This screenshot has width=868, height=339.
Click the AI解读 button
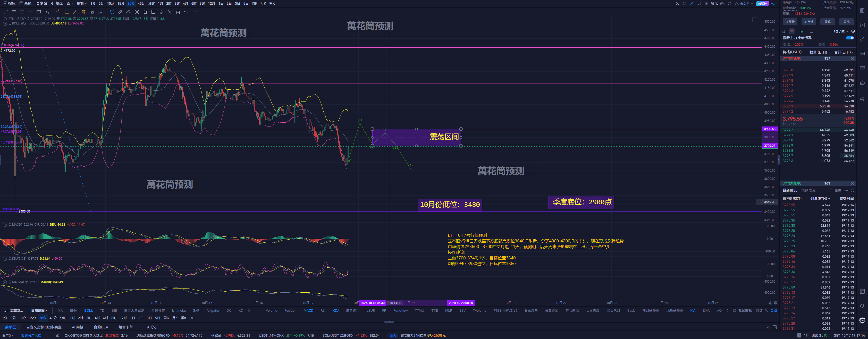[762, 3]
